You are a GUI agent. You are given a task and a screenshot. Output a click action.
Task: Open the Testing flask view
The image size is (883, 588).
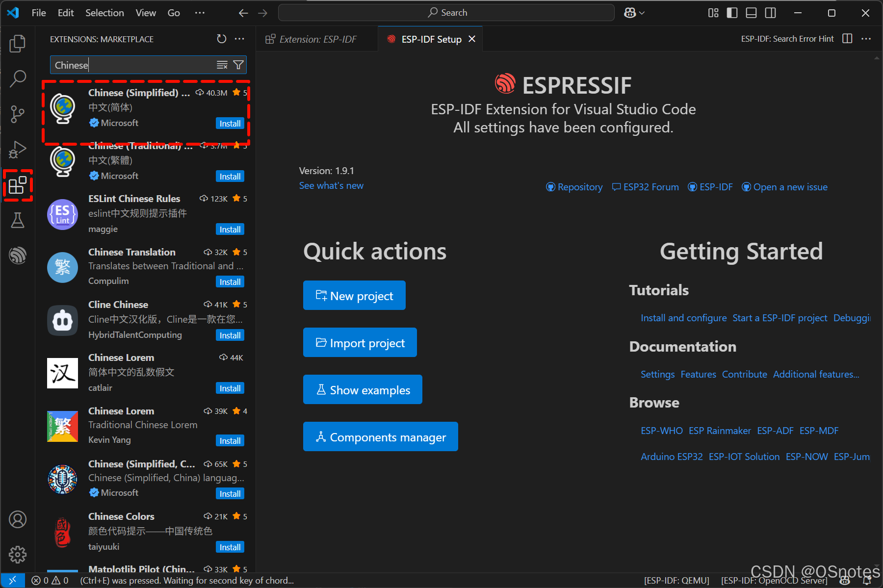pyautogui.click(x=18, y=220)
